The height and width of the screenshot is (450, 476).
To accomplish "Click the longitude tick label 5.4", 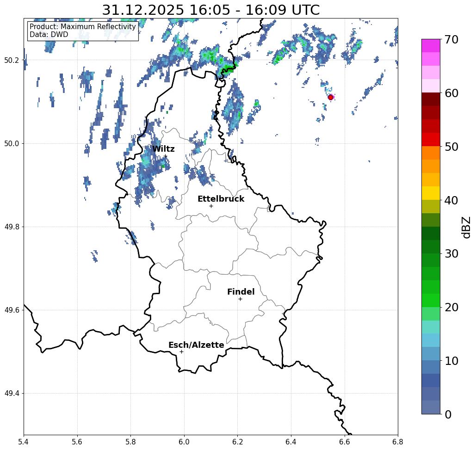I will tap(24, 442).
